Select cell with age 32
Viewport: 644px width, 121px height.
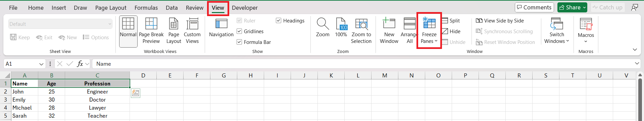click(x=51, y=116)
